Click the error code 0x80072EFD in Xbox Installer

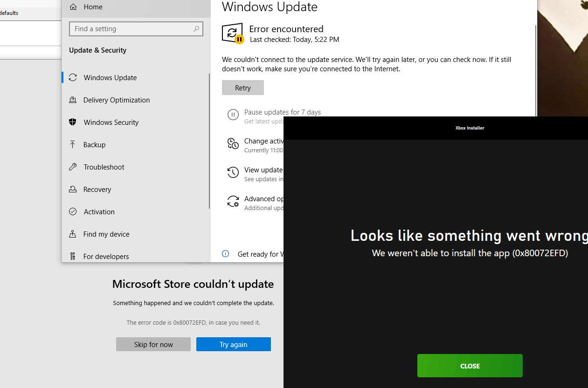click(x=540, y=253)
